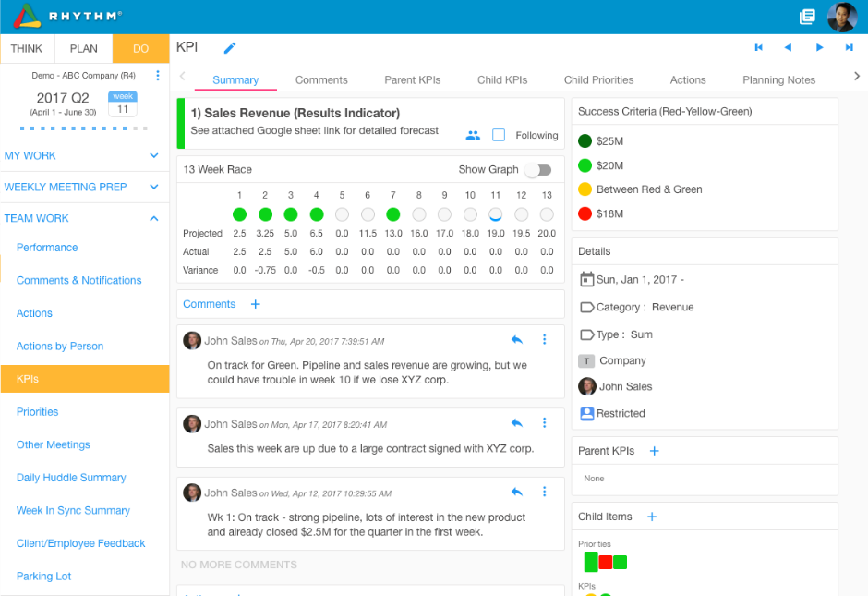Screen dimensions: 868x596
Task: Click the Type tag icon
Action: tap(586, 334)
